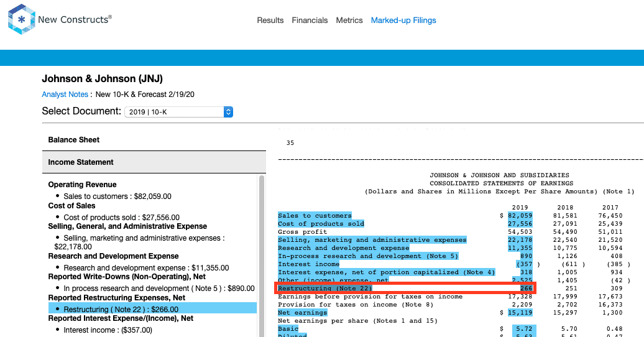Select In process research and development item
This screenshot has width=644, height=337.
(x=159, y=288)
